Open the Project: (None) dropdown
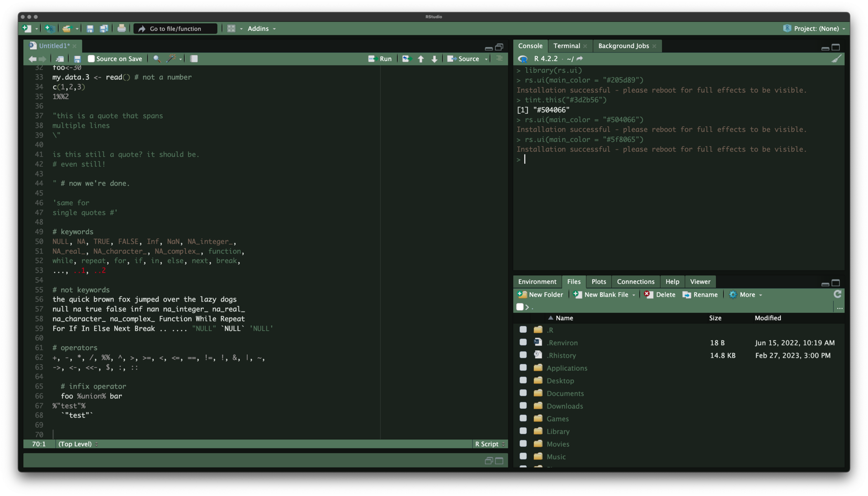The height and width of the screenshot is (496, 868). 815,28
